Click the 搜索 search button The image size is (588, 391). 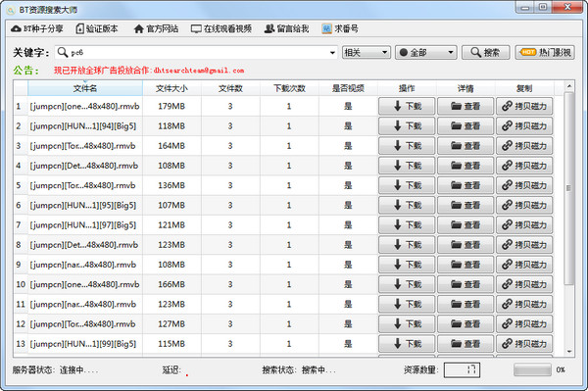(x=486, y=53)
